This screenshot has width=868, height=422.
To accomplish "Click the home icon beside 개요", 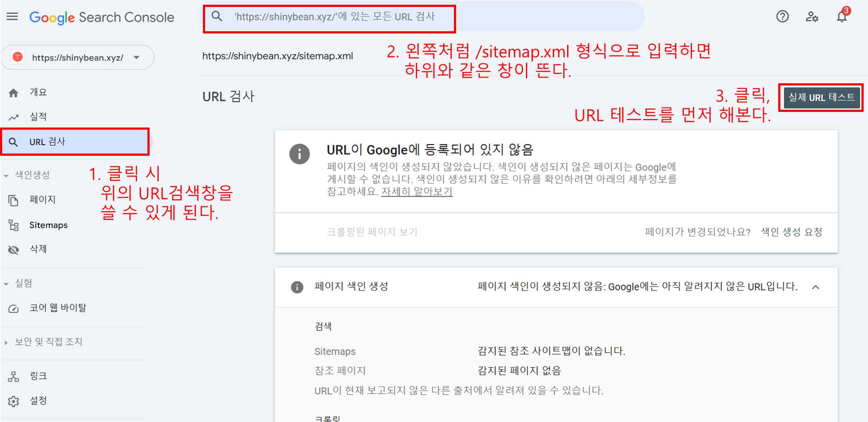I will click(x=13, y=93).
